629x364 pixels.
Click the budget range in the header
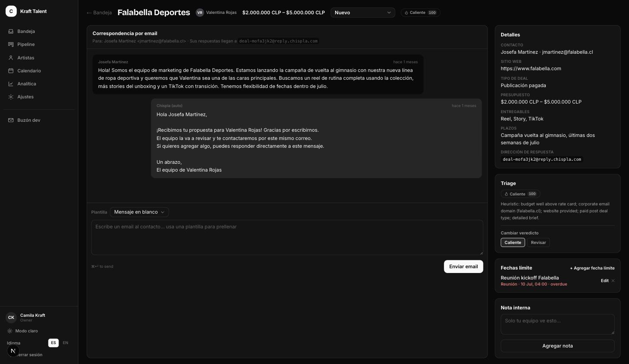pyautogui.click(x=284, y=13)
